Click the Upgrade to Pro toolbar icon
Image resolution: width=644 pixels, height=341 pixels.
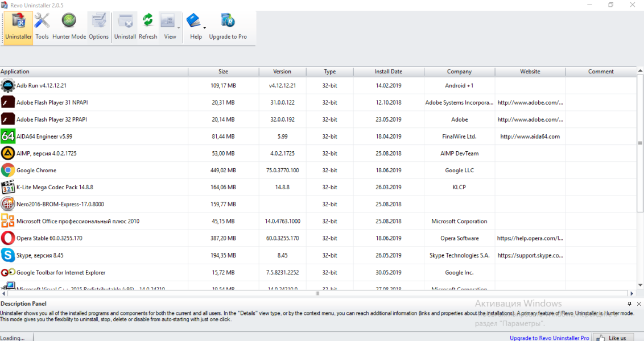(x=228, y=27)
